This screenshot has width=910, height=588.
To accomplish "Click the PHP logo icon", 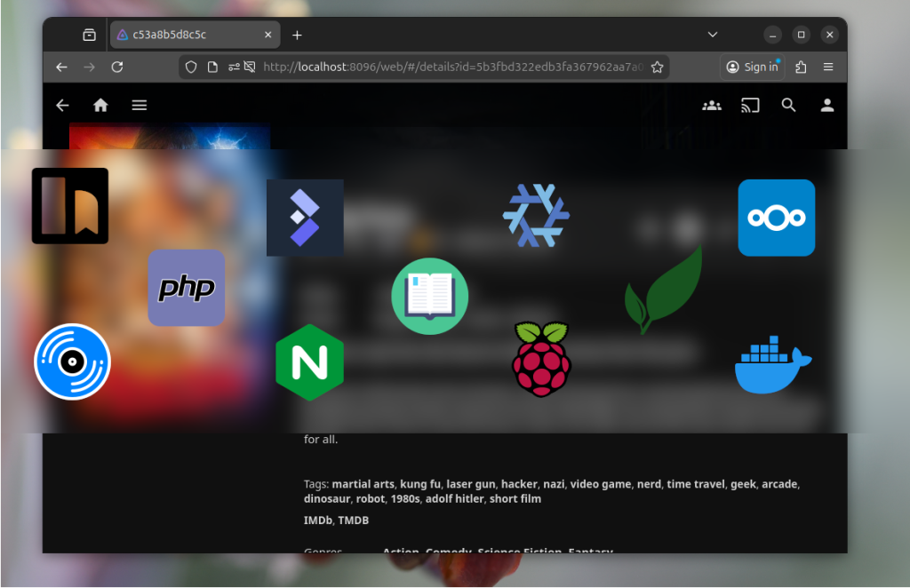I will pyautogui.click(x=186, y=288).
